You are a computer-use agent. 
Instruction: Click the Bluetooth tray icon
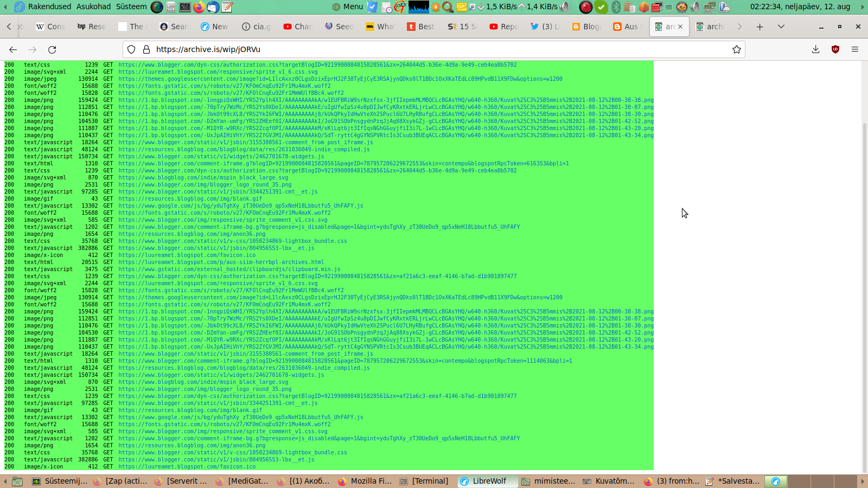(x=616, y=7)
